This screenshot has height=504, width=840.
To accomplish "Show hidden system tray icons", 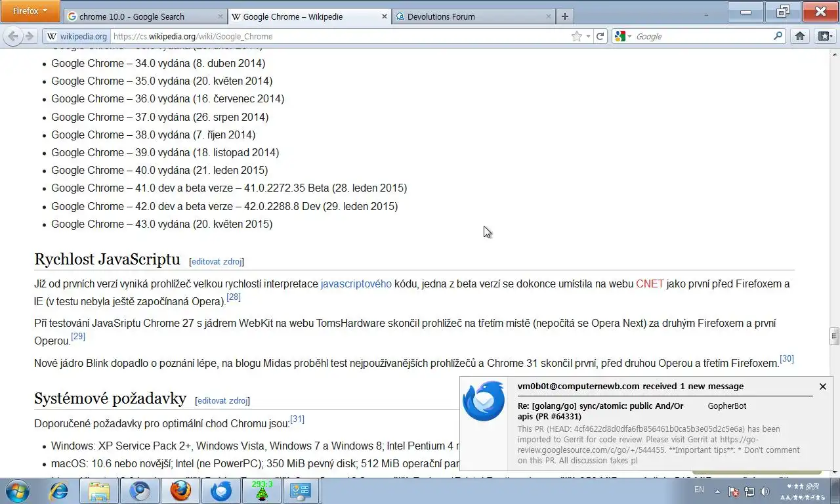I will (717, 491).
